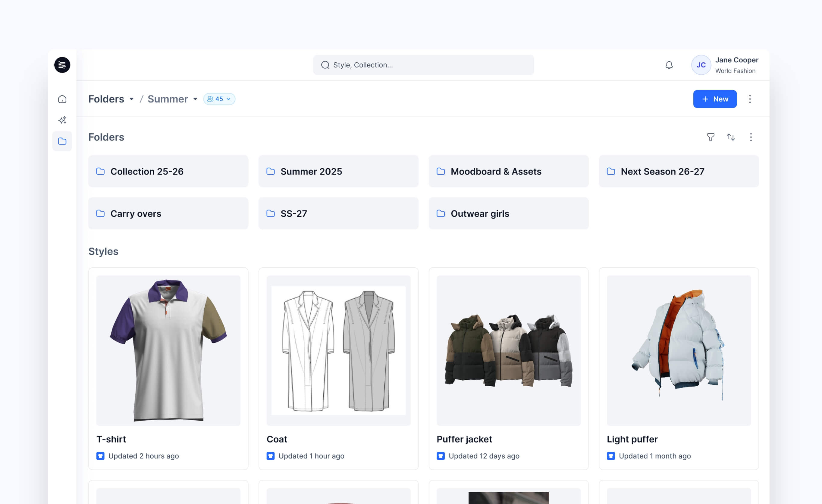Select the Folders icon in sidebar
The height and width of the screenshot is (504, 822).
coord(62,141)
